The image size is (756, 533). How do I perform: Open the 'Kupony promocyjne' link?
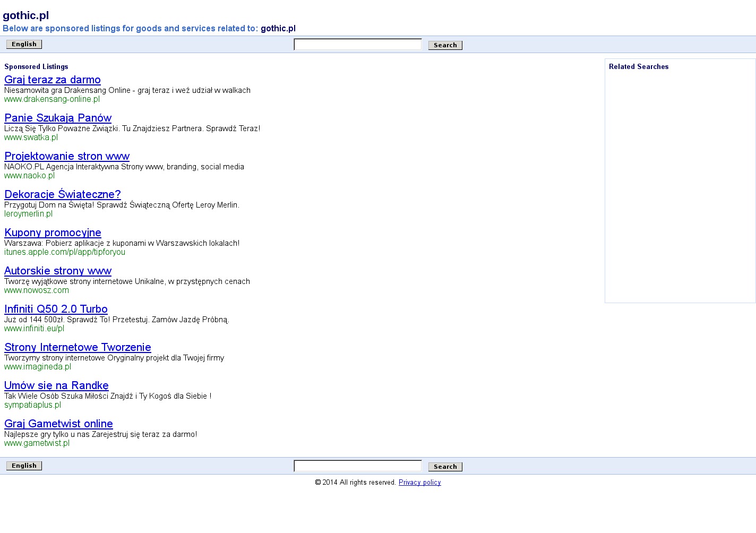click(x=53, y=233)
